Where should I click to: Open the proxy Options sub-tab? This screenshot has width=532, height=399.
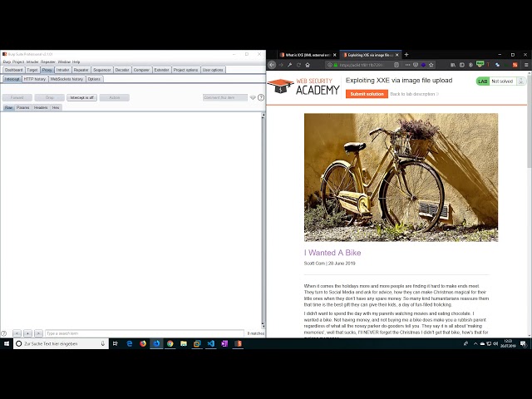[x=94, y=79]
